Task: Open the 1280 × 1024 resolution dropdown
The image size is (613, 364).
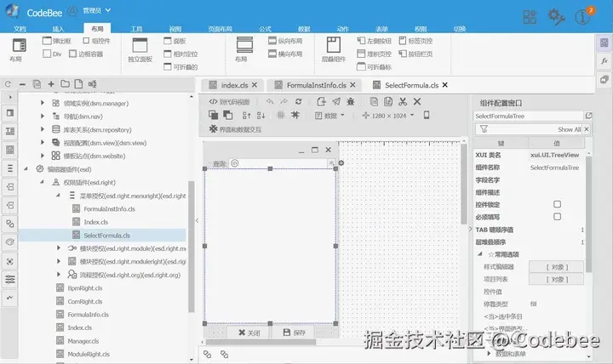Action: 388,116
